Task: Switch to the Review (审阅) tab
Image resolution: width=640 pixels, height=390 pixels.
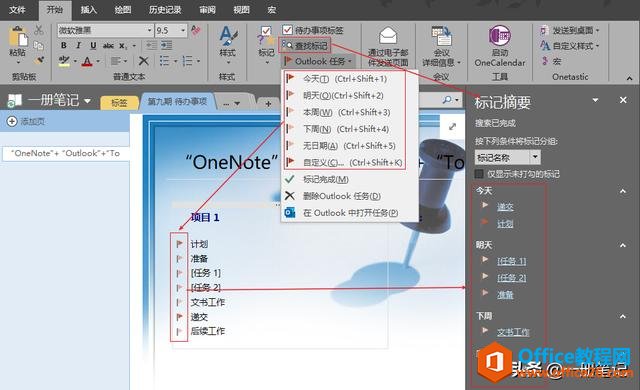Action: click(207, 10)
